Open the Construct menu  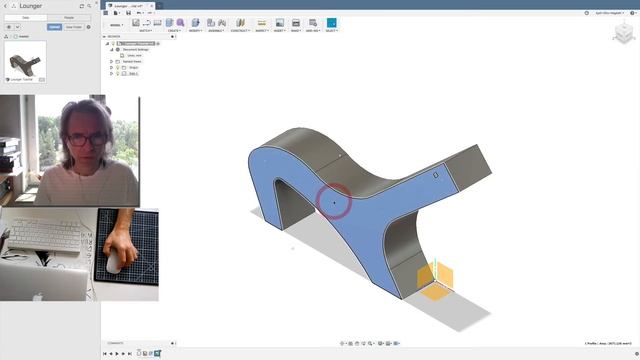point(240,31)
